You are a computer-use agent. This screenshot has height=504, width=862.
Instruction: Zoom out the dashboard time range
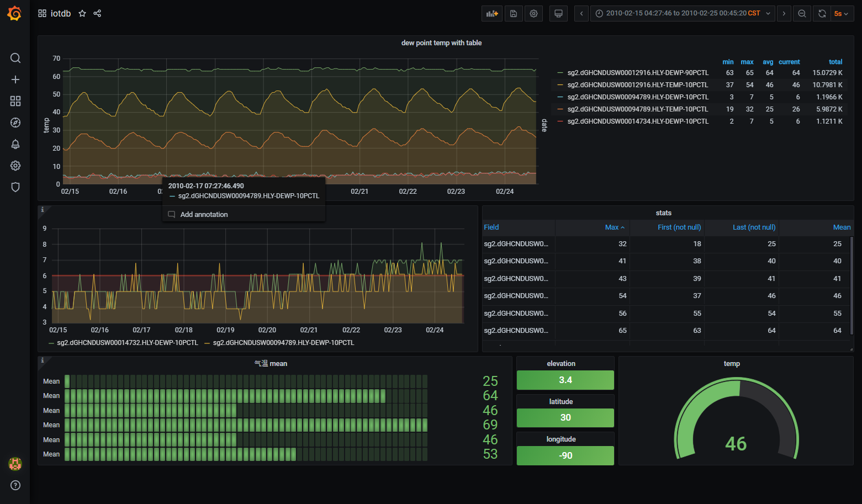coord(802,13)
